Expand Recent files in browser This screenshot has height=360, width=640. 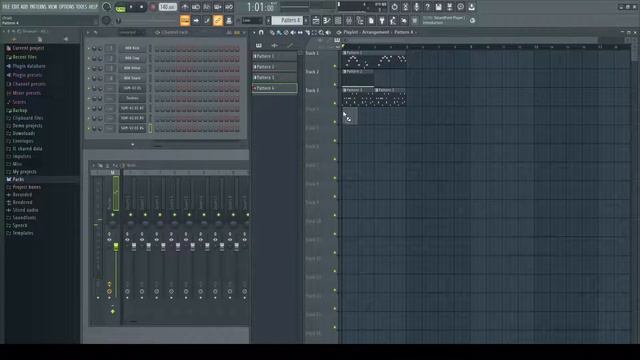22,57
